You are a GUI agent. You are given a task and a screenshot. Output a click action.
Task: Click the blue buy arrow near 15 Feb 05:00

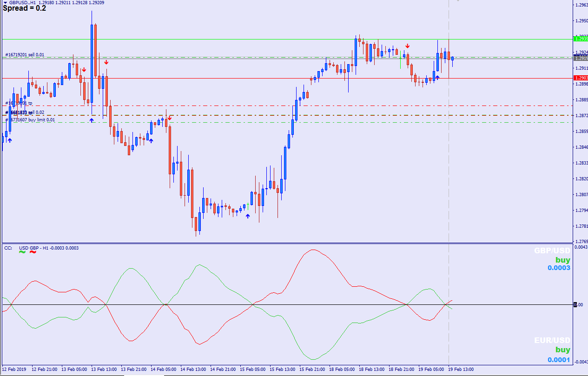(248, 216)
